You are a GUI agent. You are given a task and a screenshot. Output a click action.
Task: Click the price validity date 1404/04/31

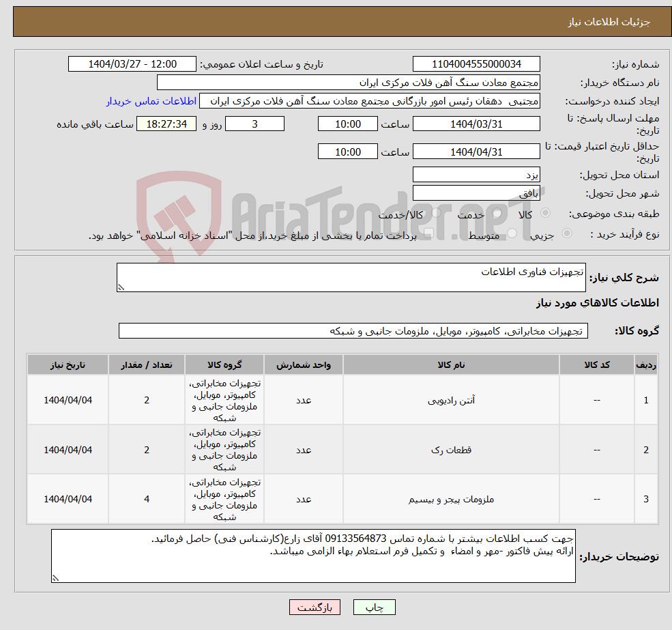click(476, 152)
